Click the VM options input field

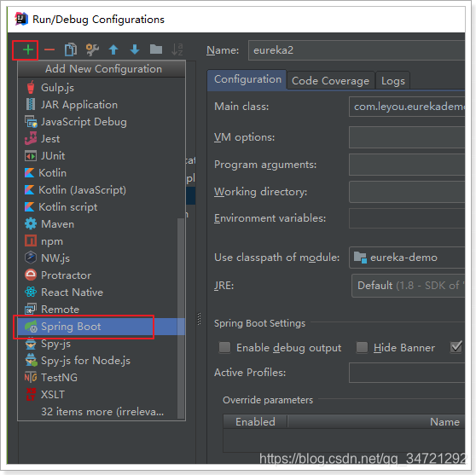point(407,137)
